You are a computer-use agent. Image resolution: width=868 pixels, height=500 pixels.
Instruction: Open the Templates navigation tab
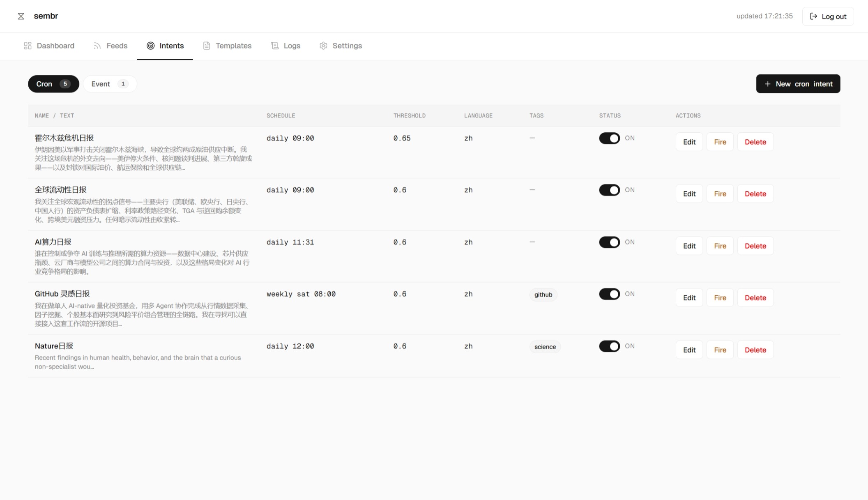pos(227,46)
